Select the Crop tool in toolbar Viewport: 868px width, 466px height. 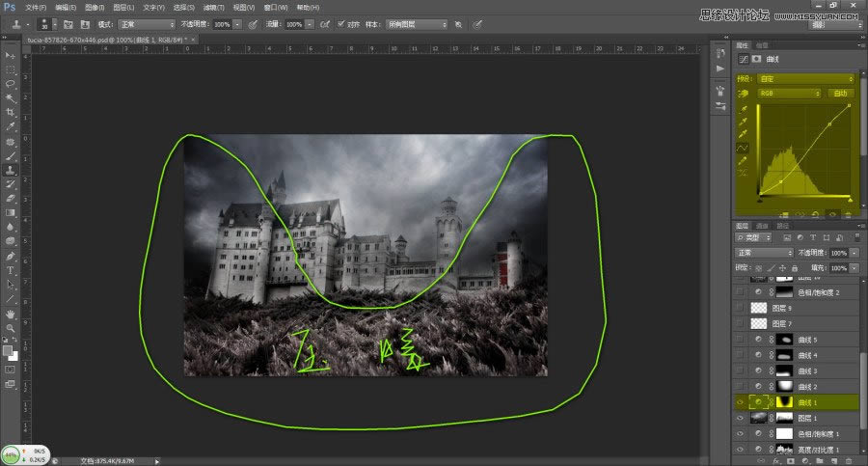[11, 112]
